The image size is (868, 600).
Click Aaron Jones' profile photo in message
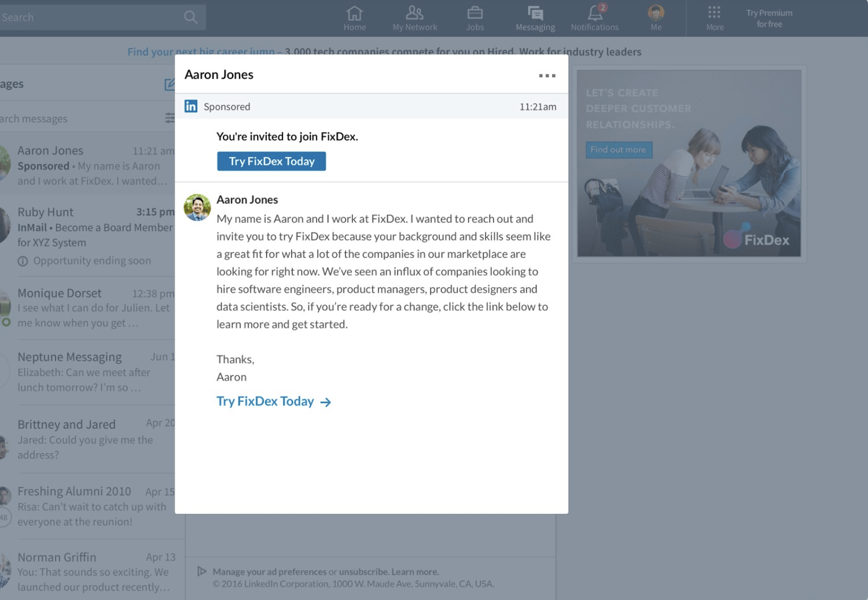pos(197,207)
